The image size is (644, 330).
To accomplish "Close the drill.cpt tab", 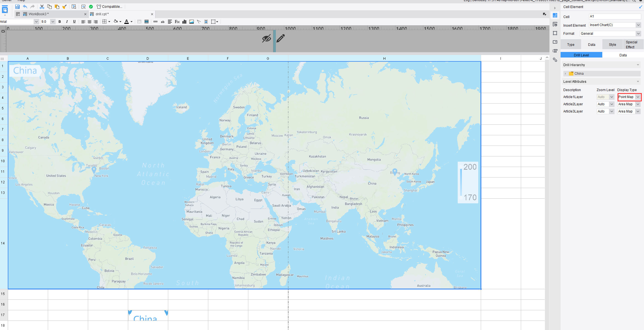I will (x=152, y=14).
